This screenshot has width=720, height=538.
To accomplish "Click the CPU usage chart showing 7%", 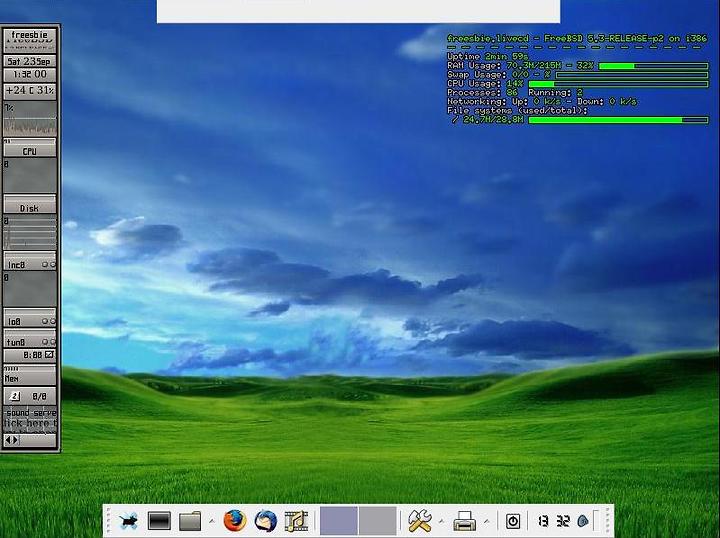I will [29, 118].
